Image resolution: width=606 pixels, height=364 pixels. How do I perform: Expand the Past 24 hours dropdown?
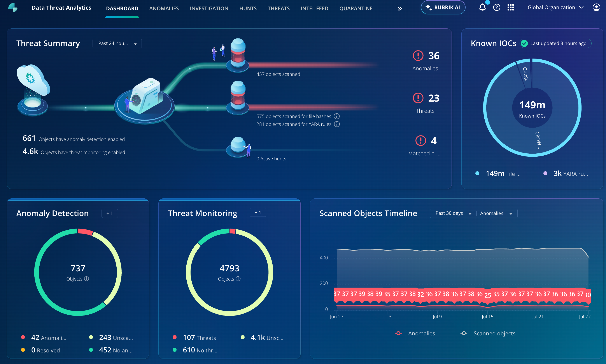click(117, 43)
